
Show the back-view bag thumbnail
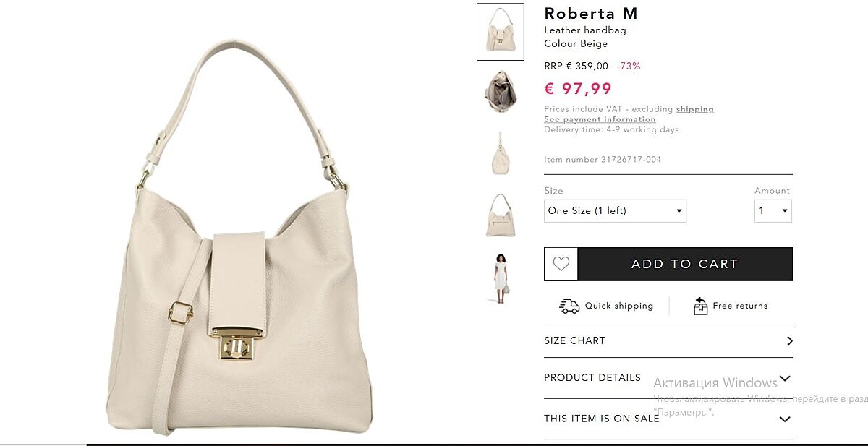(501, 215)
